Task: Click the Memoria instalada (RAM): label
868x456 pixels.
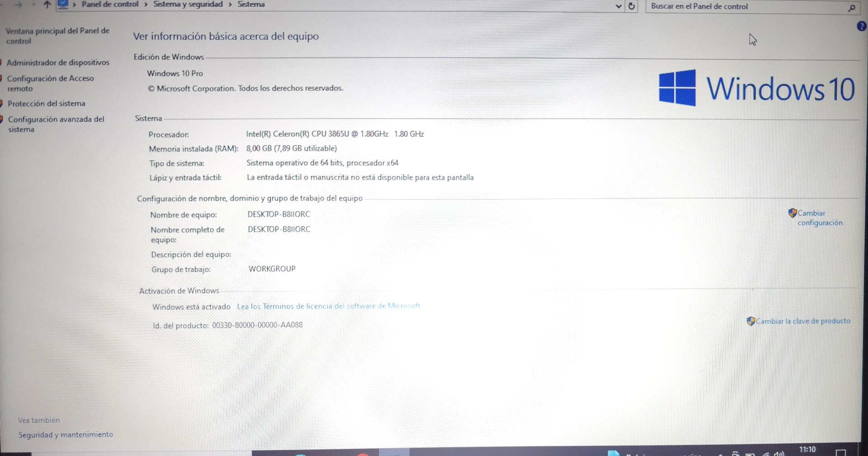Action: pyautogui.click(x=193, y=149)
